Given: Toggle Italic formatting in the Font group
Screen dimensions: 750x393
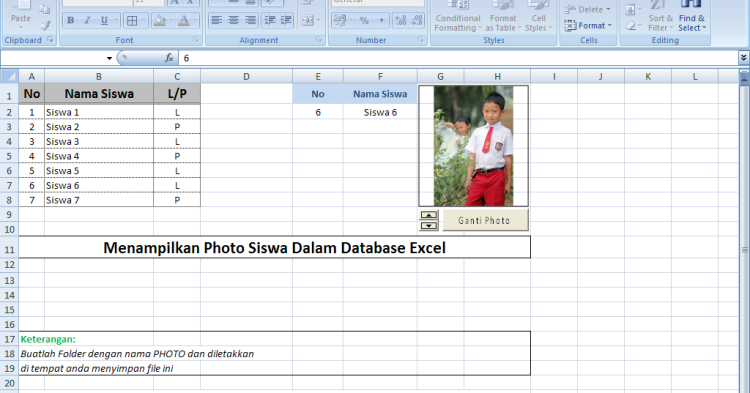Looking at the screenshot, I should [x=88, y=21].
